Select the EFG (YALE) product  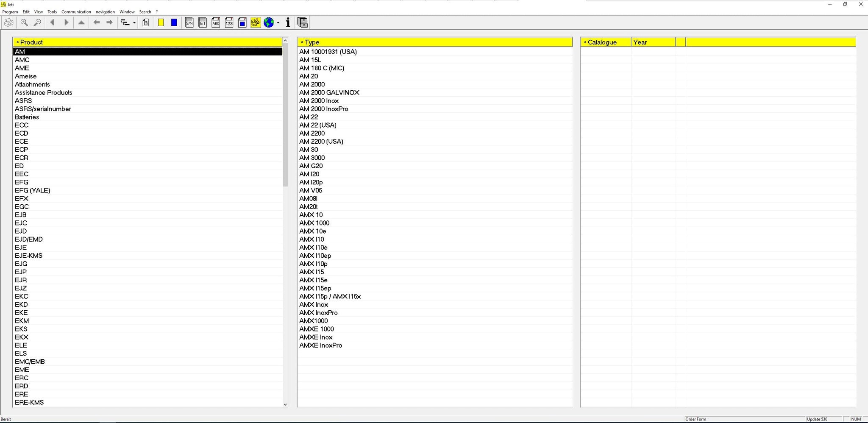(x=33, y=190)
